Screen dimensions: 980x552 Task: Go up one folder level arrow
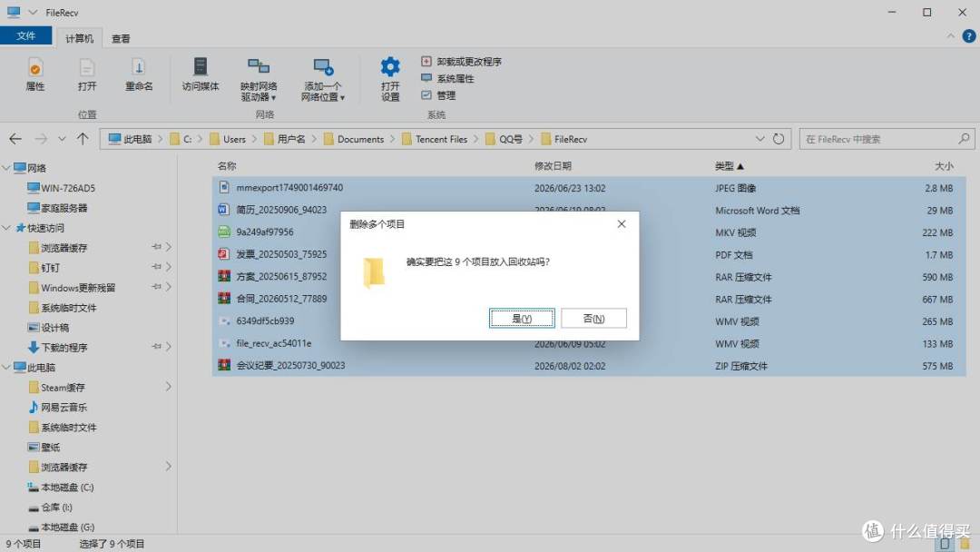[83, 139]
